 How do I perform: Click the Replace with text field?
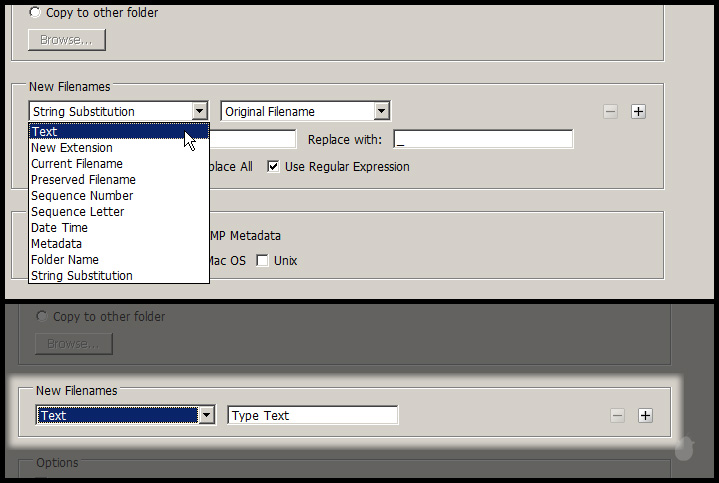[482, 140]
